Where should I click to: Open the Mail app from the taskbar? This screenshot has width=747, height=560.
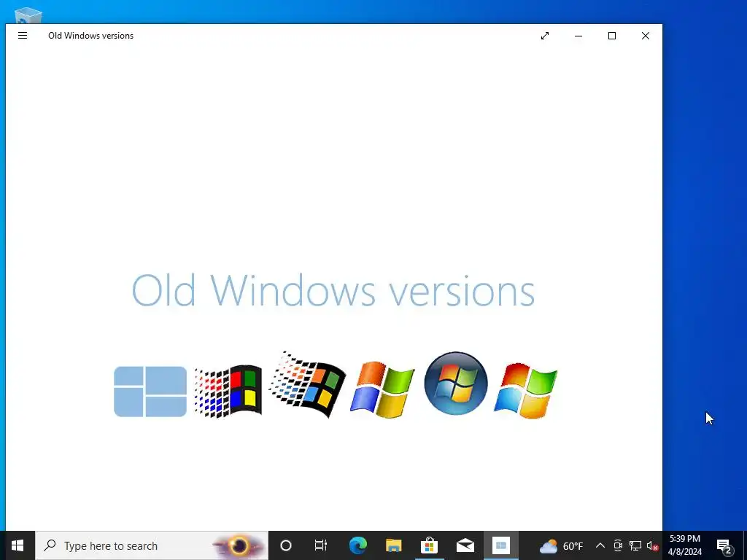tap(465, 545)
